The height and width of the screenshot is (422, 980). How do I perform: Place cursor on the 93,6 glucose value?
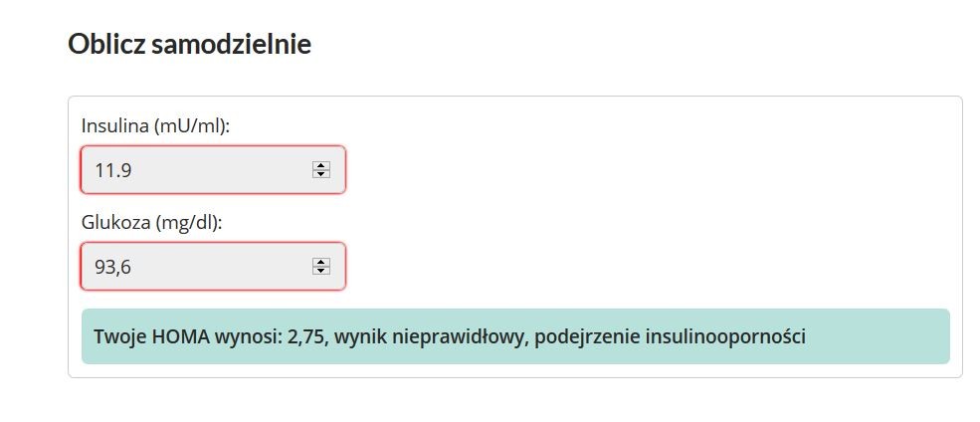113,267
